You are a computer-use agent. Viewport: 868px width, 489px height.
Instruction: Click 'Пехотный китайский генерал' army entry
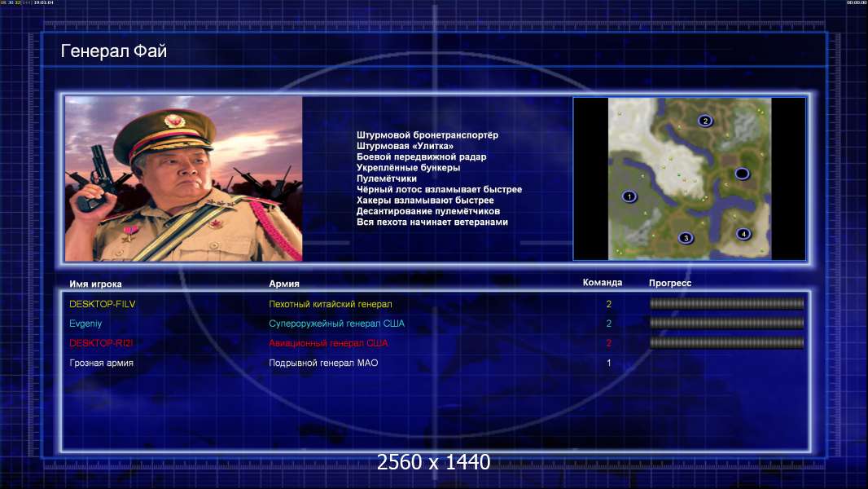tap(331, 304)
